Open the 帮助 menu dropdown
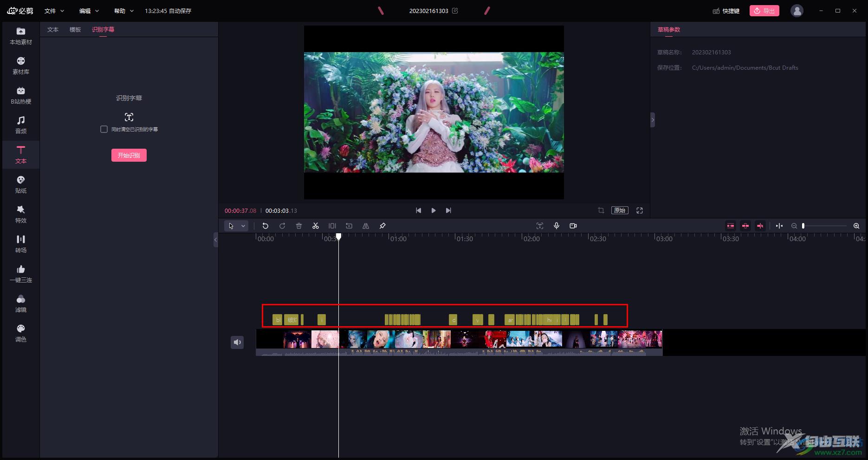The width and height of the screenshot is (868, 460). pyautogui.click(x=124, y=11)
